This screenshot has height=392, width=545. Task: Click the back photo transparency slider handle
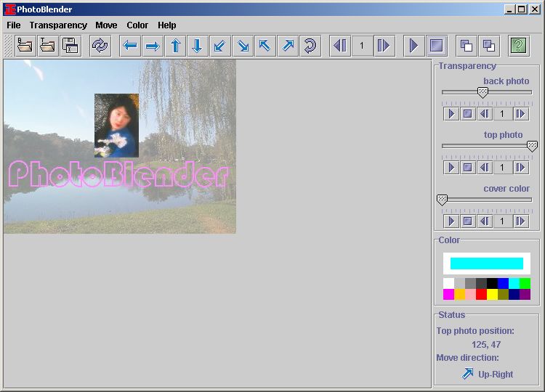[x=483, y=92]
